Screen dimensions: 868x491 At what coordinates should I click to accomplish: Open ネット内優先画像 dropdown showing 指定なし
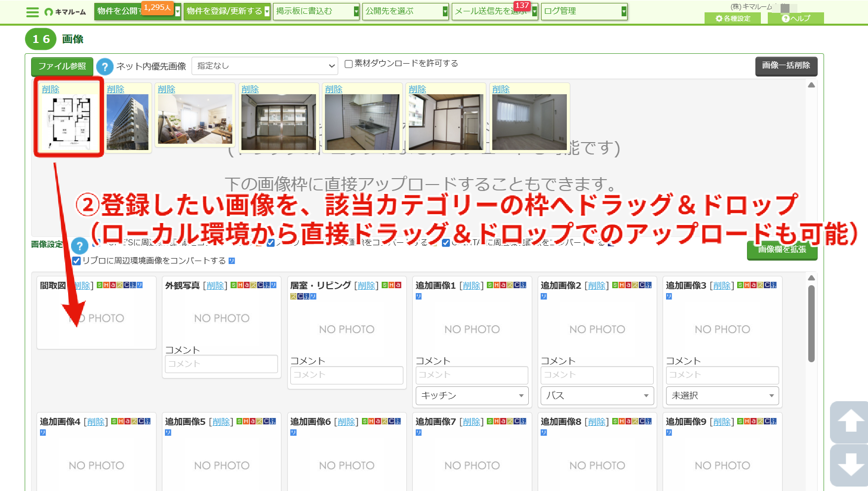coord(265,66)
